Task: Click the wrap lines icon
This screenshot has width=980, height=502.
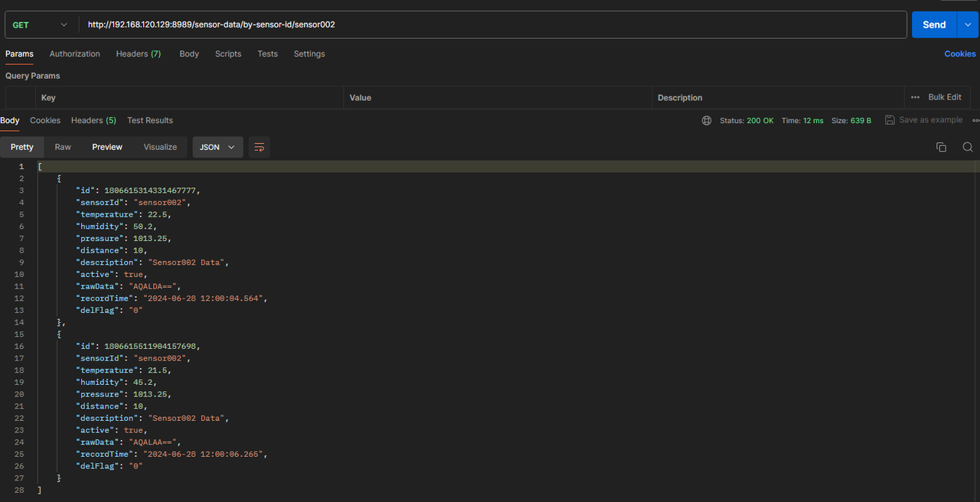Action: pyautogui.click(x=260, y=147)
